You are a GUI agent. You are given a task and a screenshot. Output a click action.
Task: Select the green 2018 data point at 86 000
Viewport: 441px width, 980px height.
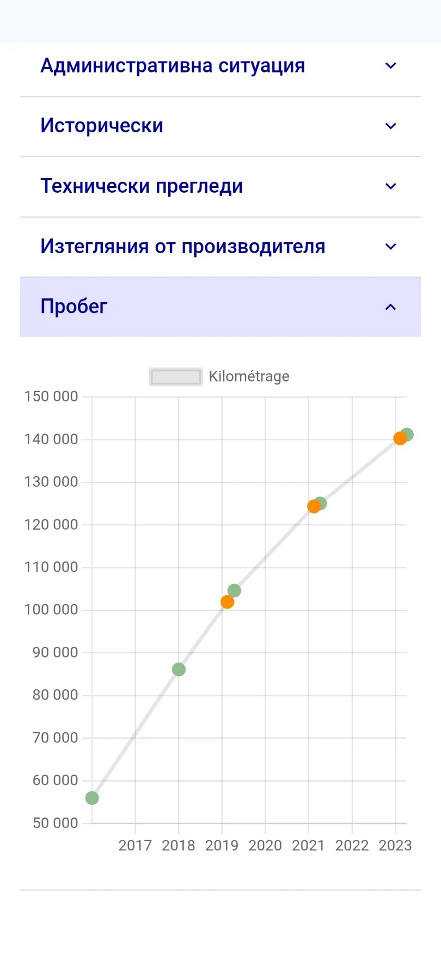(x=179, y=670)
